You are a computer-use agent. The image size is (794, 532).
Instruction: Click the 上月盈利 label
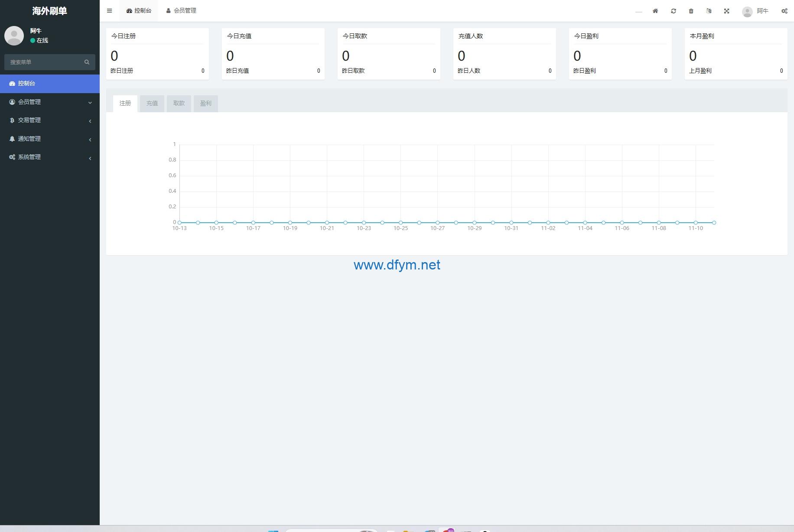[700, 71]
